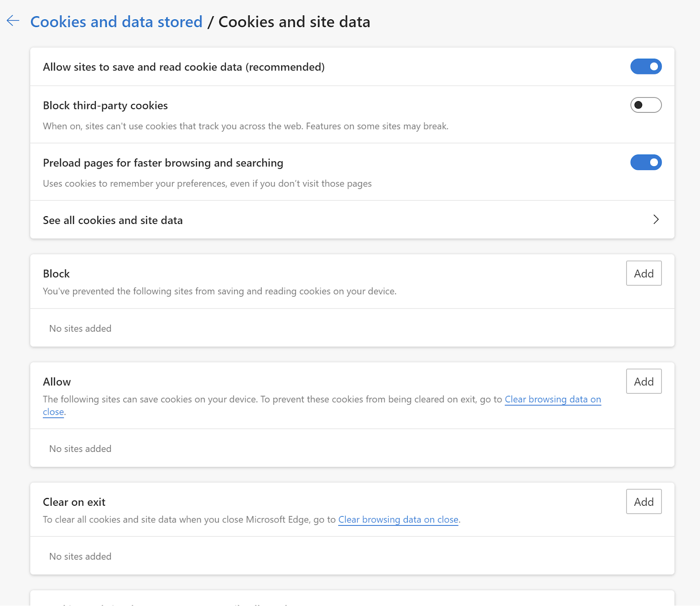Viewport: 700px width, 606px height.
Task: Enable Block third-party cookies
Action: (x=646, y=105)
